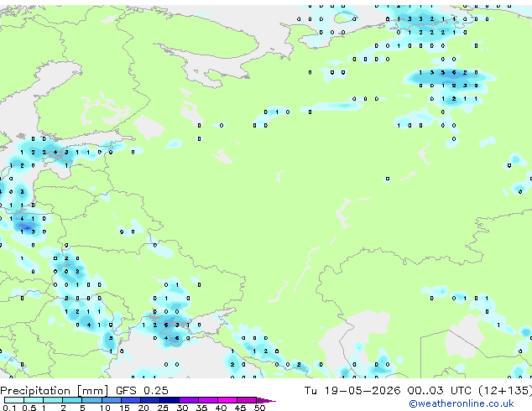Click the 45–50 mm legend color swatch

click(247, 400)
